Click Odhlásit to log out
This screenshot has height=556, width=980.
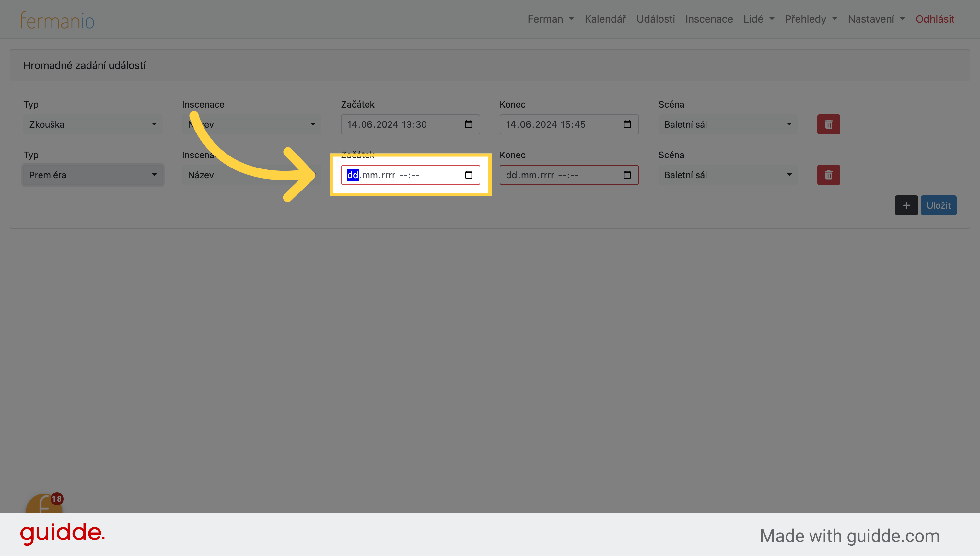(x=935, y=19)
